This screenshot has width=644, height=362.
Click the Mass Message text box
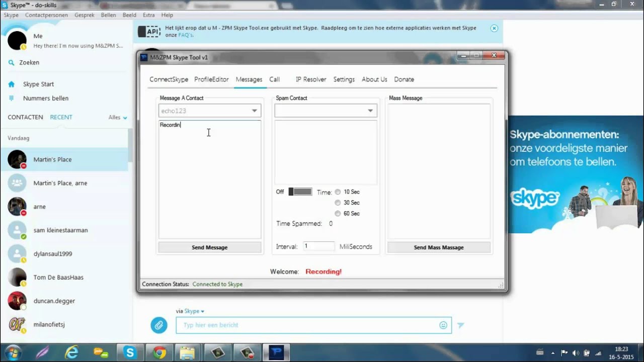(x=439, y=171)
